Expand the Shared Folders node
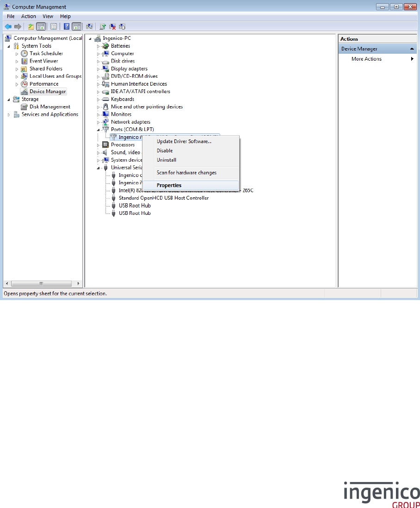 point(17,69)
